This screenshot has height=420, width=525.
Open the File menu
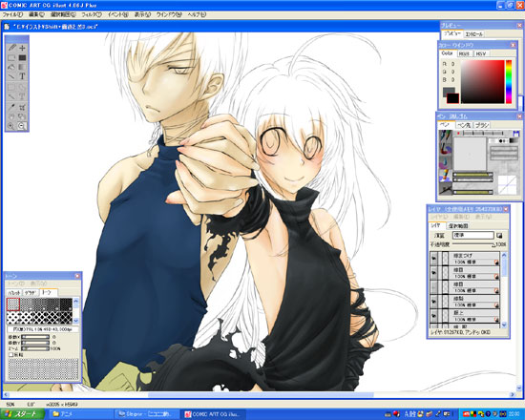click(x=12, y=14)
